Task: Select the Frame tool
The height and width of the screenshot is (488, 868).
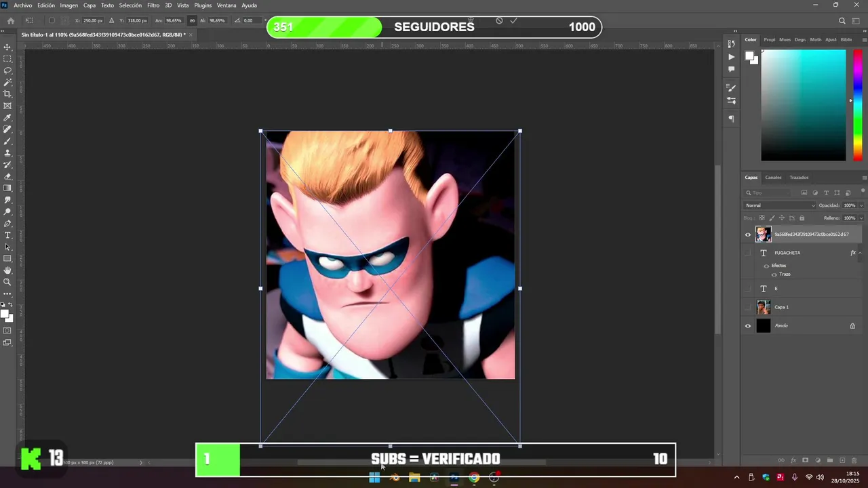Action: 7,106
